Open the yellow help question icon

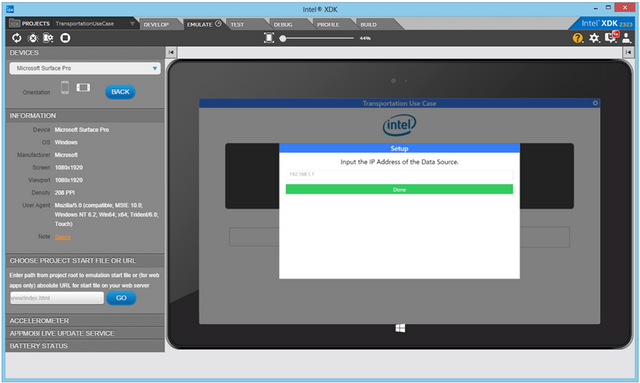(578, 38)
